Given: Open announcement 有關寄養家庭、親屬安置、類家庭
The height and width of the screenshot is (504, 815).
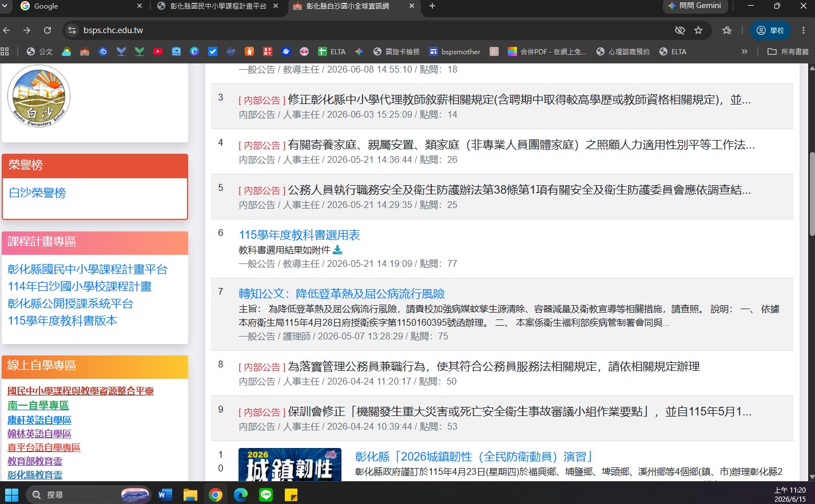Looking at the screenshot, I should click(522, 145).
